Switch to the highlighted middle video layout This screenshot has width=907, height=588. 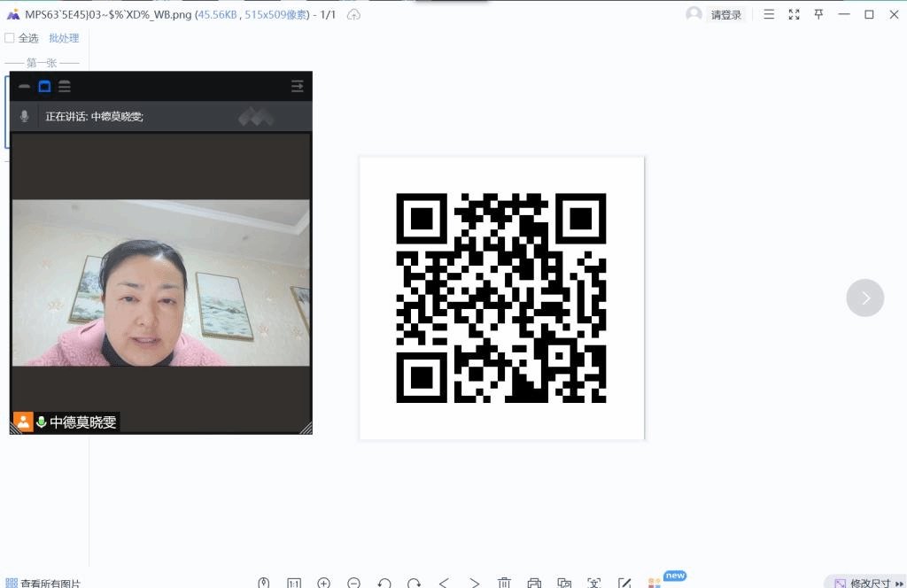(44, 87)
